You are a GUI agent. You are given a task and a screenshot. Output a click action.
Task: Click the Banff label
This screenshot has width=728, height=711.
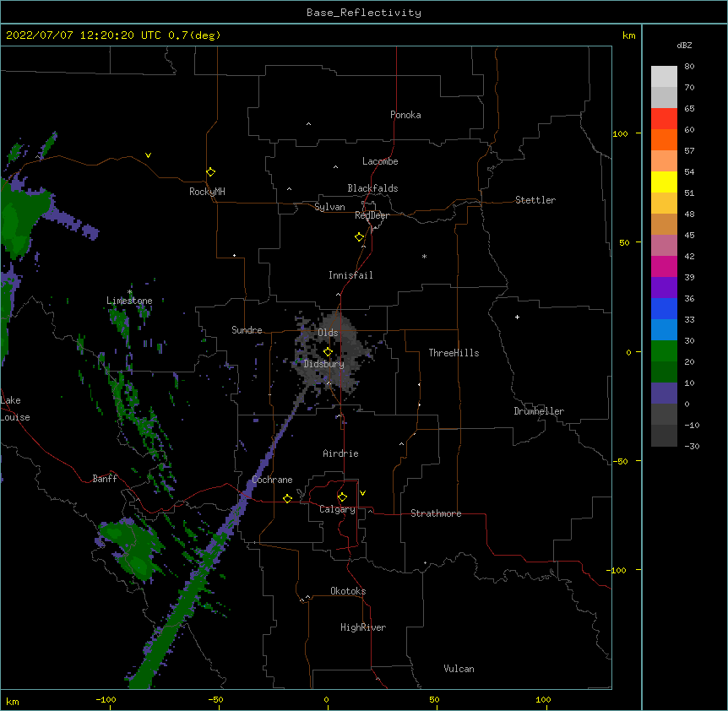pos(105,479)
